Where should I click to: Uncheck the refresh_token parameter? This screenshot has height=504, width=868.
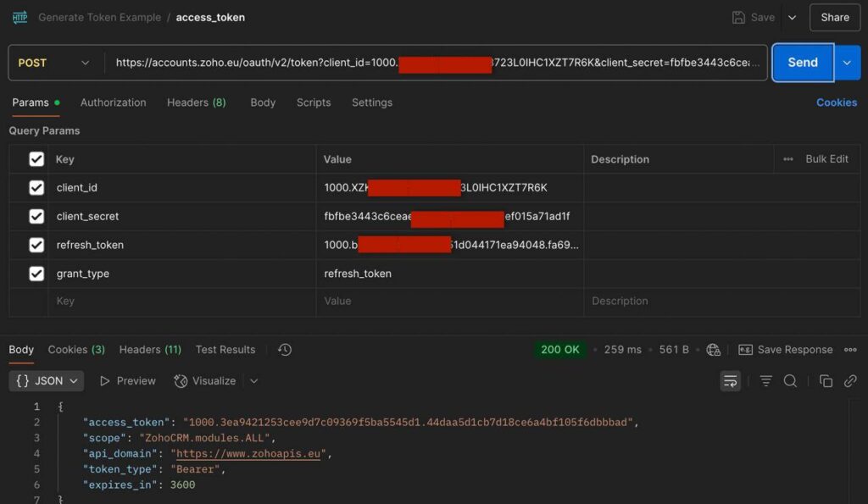36,245
